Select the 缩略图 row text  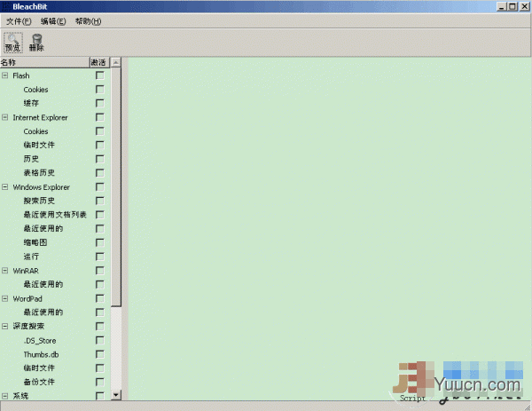(35, 242)
